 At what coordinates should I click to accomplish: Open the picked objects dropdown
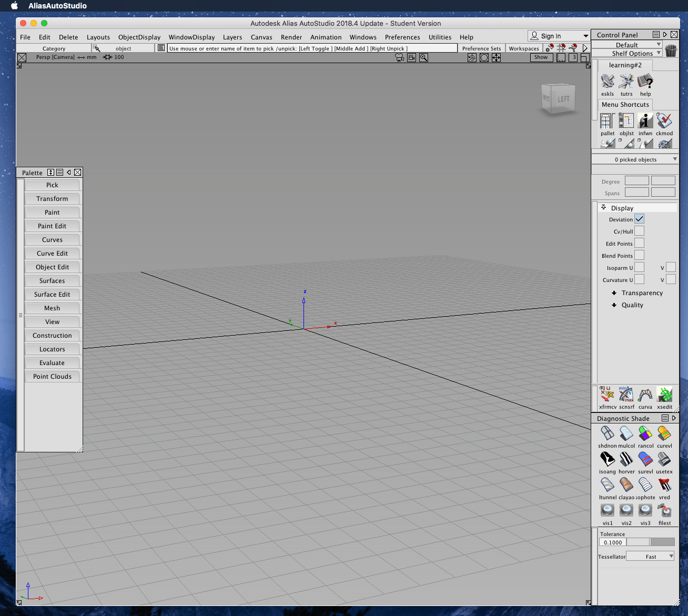coord(635,159)
